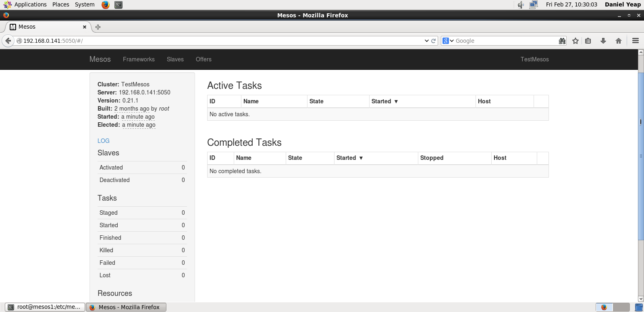The width and height of the screenshot is (644, 312).
Task: Click the 'No completed tasks.' text
Action: point(235,171)
